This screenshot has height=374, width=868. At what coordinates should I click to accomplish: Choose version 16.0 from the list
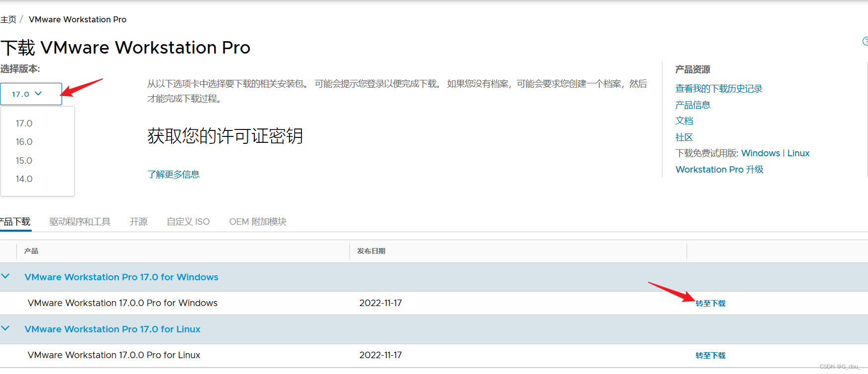coord(24,142)
